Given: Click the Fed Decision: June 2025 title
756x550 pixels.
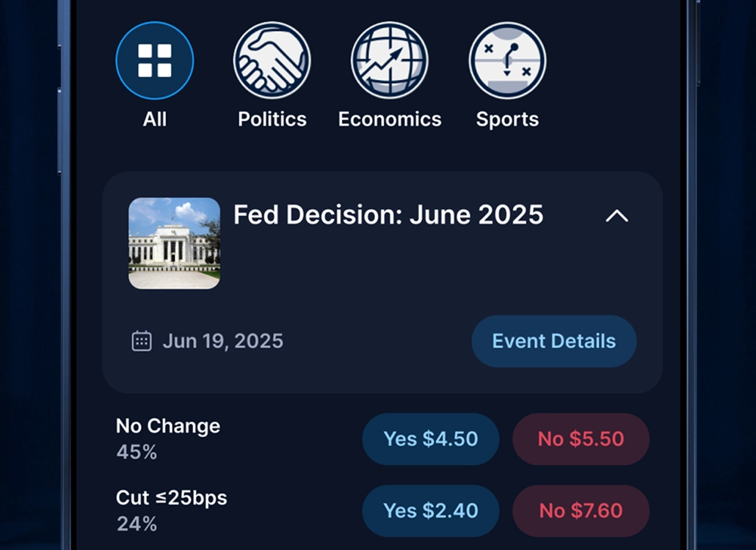Looking at the screenshot, I should click(x=388, y=215).
